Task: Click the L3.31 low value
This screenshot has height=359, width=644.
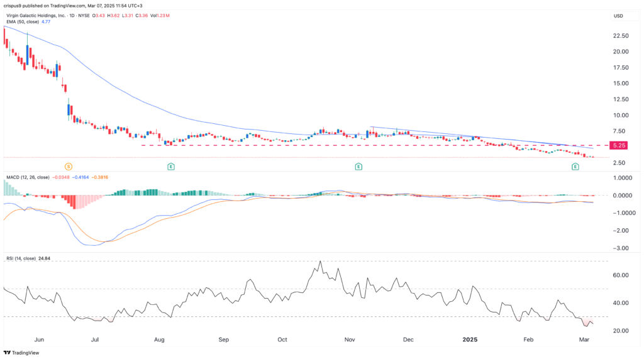Action: (x=128, y=16)
